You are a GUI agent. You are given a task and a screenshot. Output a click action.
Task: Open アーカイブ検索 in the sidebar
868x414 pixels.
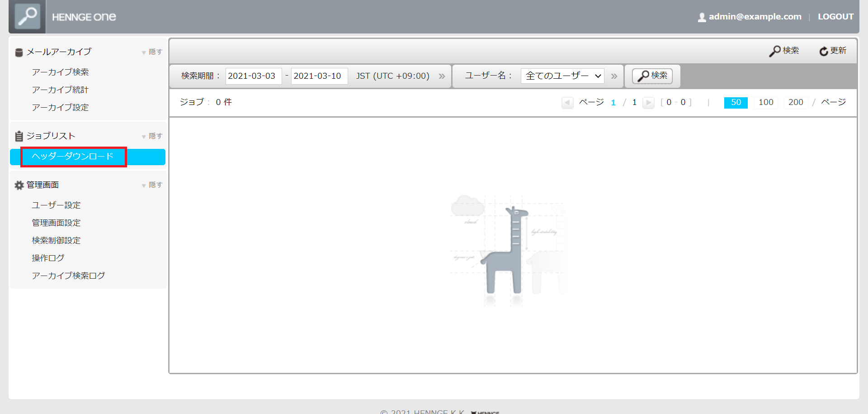60,72
